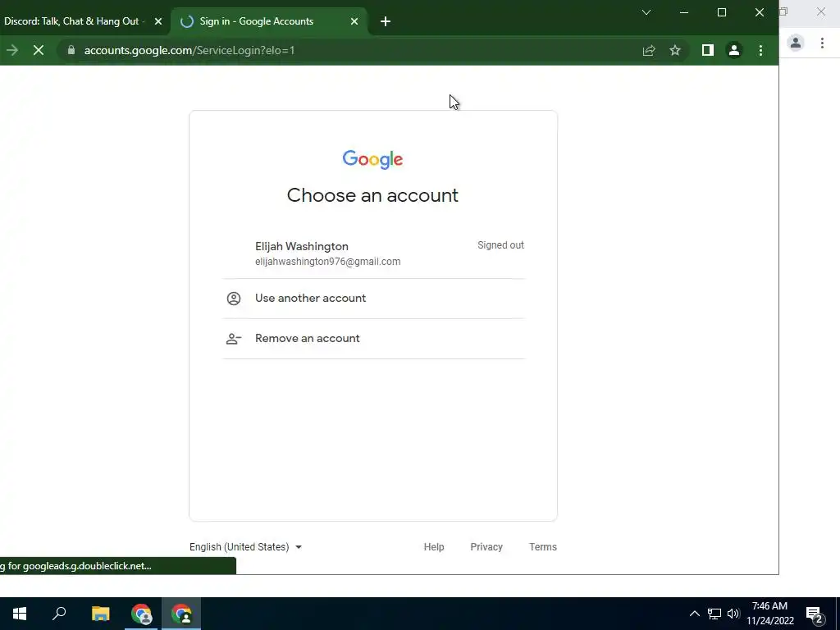Open the background window's profile icon
Screen dimensions: 840x630
pos(796,43)
